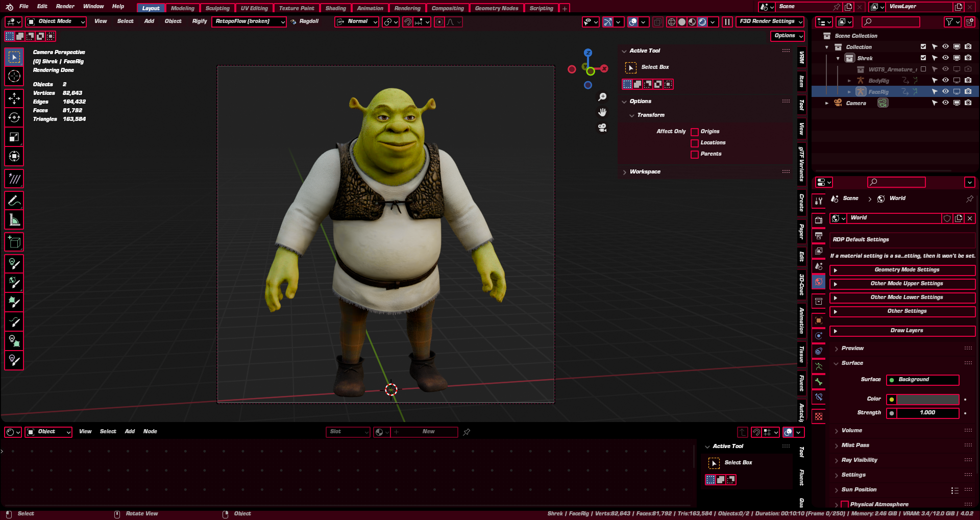Toggle Physical Atmosphere checkbox
Screen dimensions: 980x520
(844, 505)
